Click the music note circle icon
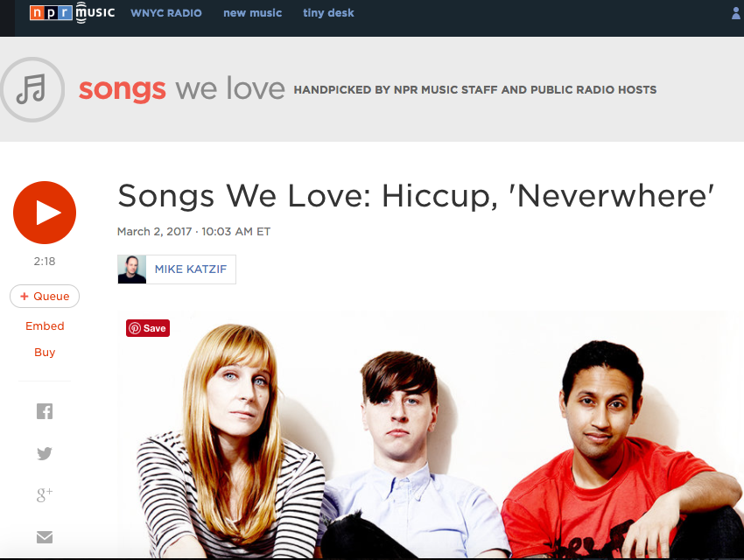This screenshot has width=744, height=560. [32, 89]
